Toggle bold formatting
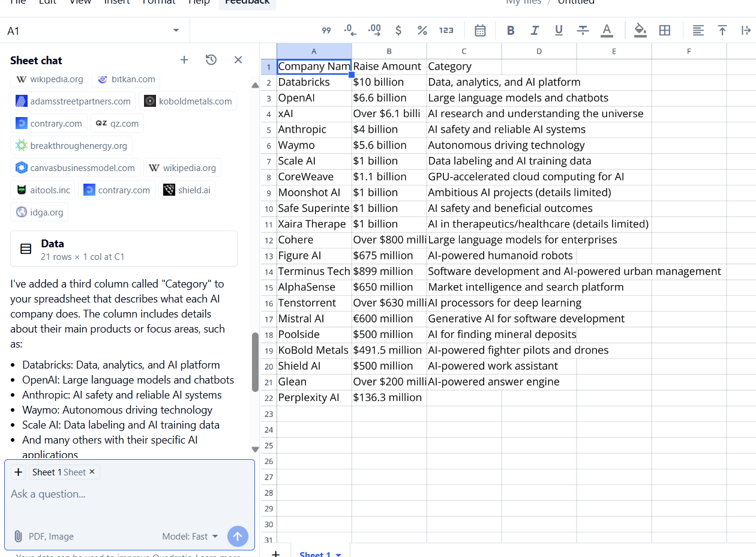756x557 pixels. (x=511, y=31)
